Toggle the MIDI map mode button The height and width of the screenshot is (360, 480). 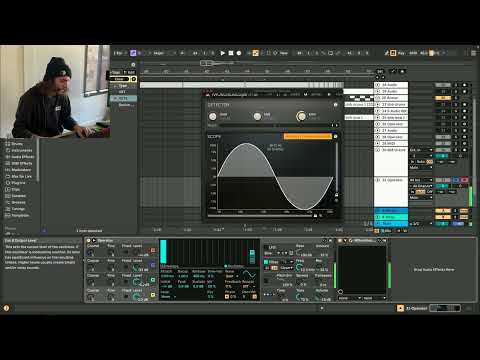click(413, 53)
